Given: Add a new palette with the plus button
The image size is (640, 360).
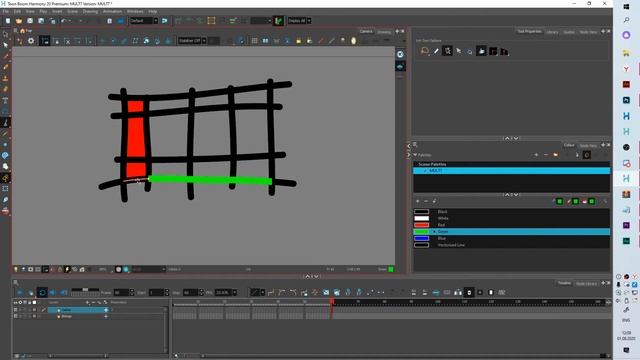Looking at the screenshot, I should (536, 155).
